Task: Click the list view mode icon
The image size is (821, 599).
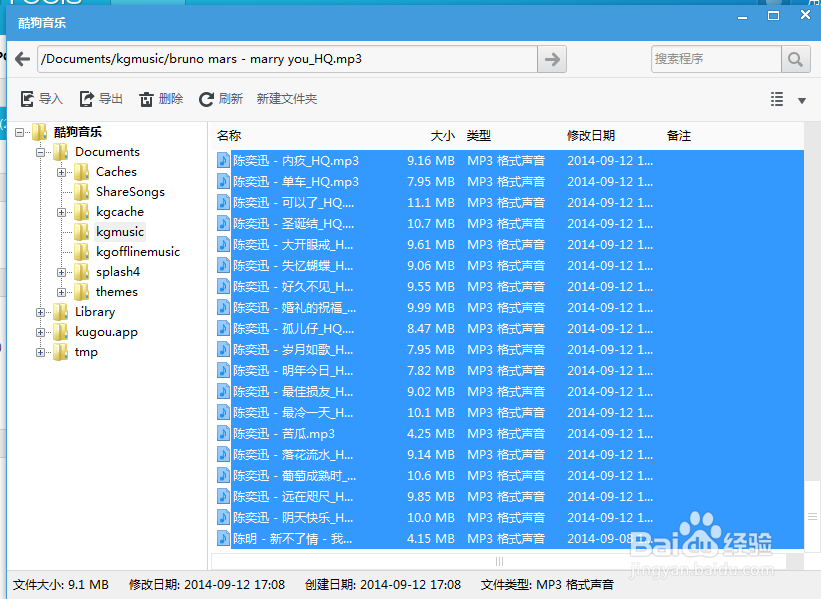Action: pyautogui.click(x=777, y=99)
